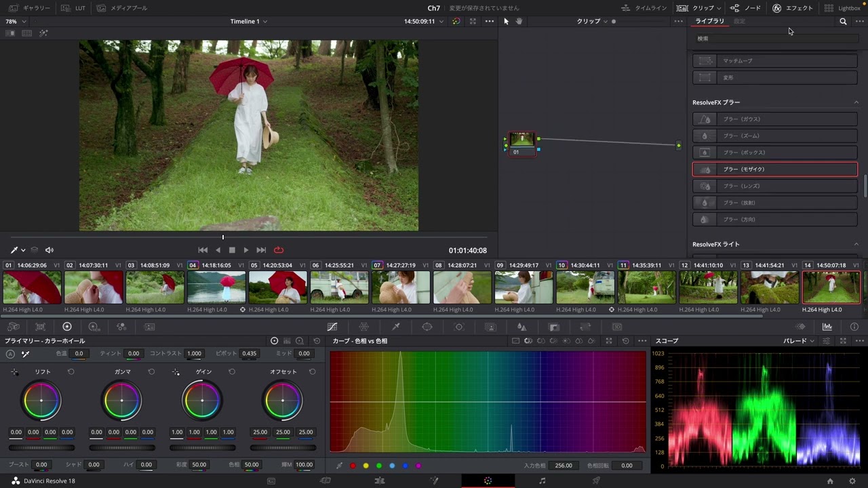This screenshot has width=868, height=488.
Task: Select the Blur (Lens) effect
Action: (x=775, y=186)
